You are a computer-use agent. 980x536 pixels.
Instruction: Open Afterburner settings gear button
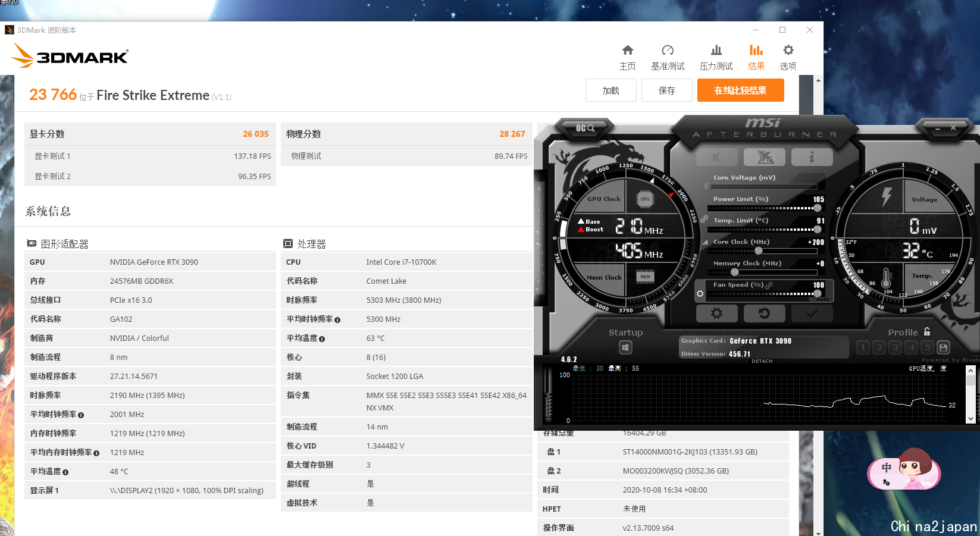point(717,313)
